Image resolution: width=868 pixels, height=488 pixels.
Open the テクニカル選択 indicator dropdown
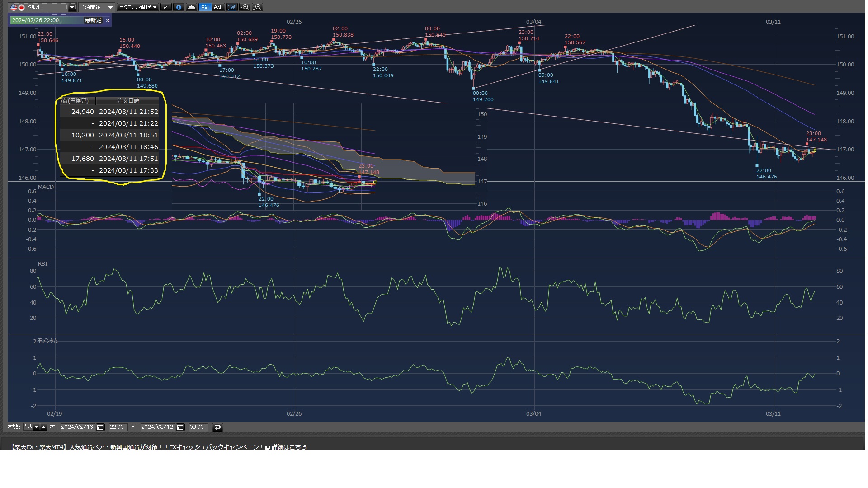coord(138,7)
